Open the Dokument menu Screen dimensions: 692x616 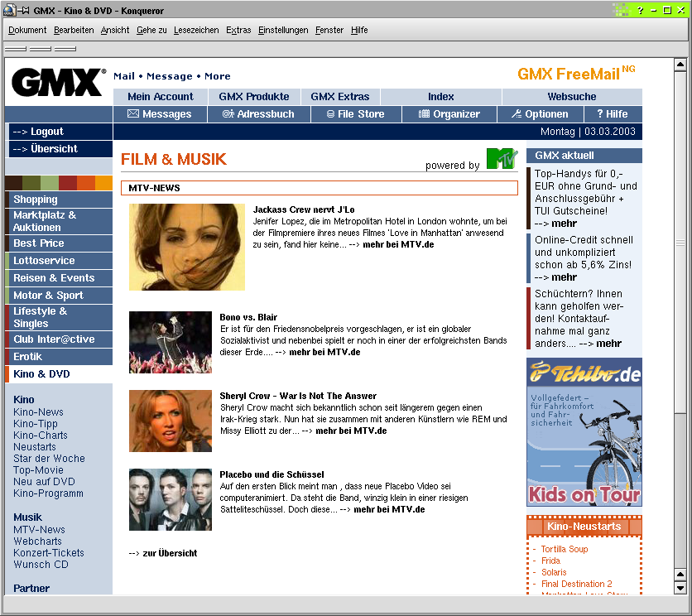point(27,30)
